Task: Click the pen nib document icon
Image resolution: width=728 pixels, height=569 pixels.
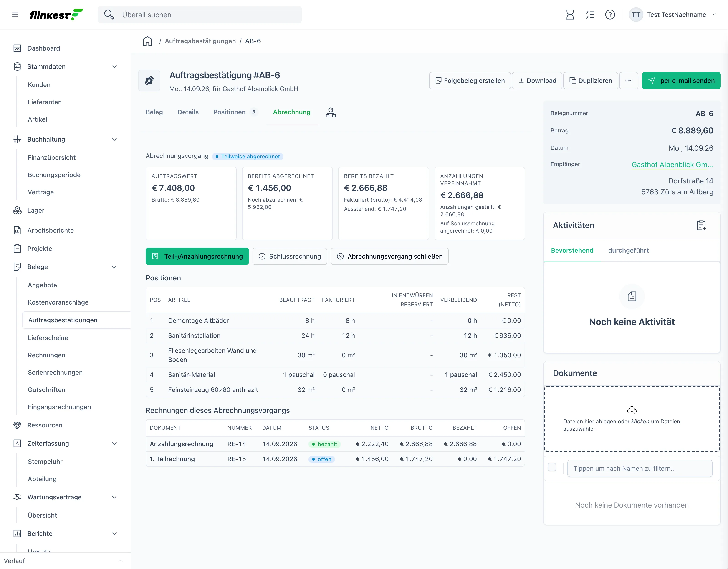Action: pos(149,80)
